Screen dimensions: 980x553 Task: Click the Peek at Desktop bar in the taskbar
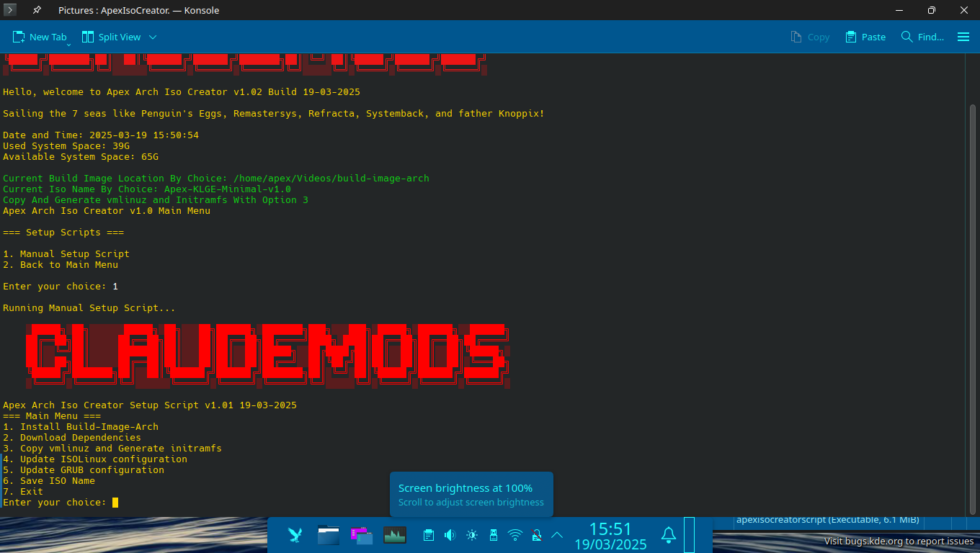coord(689,535)
